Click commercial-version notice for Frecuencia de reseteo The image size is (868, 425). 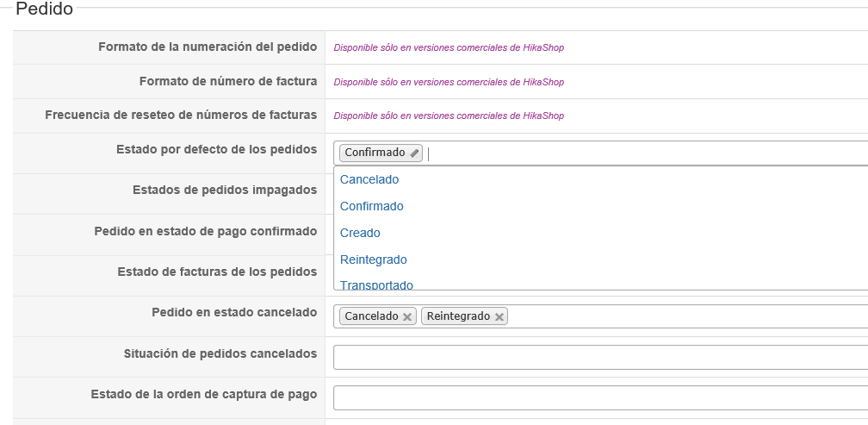[x=449, y=116]
